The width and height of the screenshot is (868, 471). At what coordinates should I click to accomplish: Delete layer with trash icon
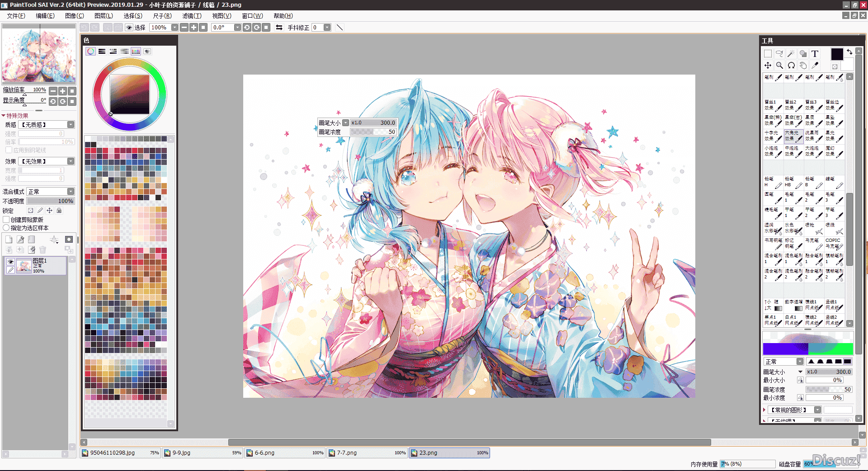(x=42, y=250)
